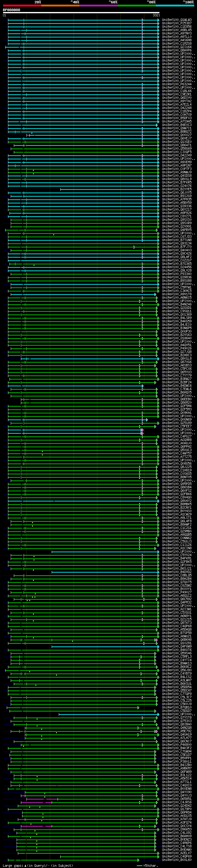Select the UniRef100_B4E0C3 label
This screenshot has height=868, width=197.
pos(177,125)
